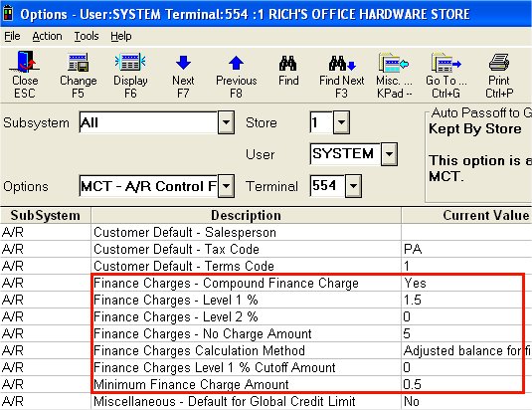Viewport: 532px width, 410px height.
Task: Open the Tools menu
Action: click(x=87, y=36)
